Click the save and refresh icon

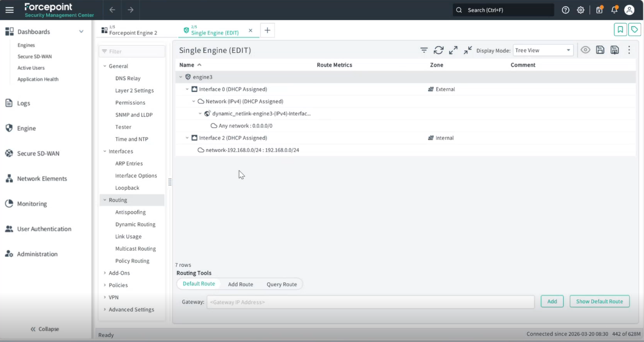pyautogui.click(x=615, y=50)
